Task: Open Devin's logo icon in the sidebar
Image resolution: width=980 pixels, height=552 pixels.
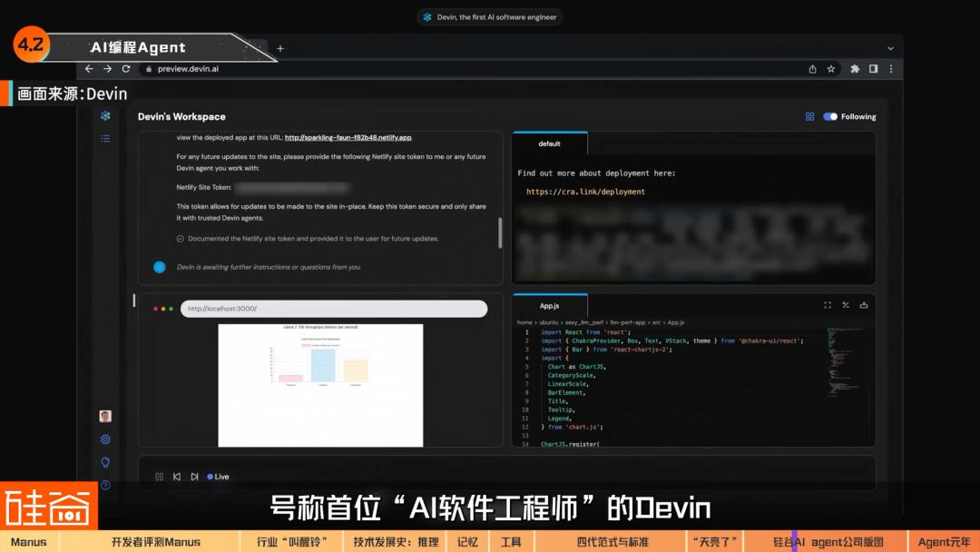Action: pyautogui.click(x=104, y=116)
